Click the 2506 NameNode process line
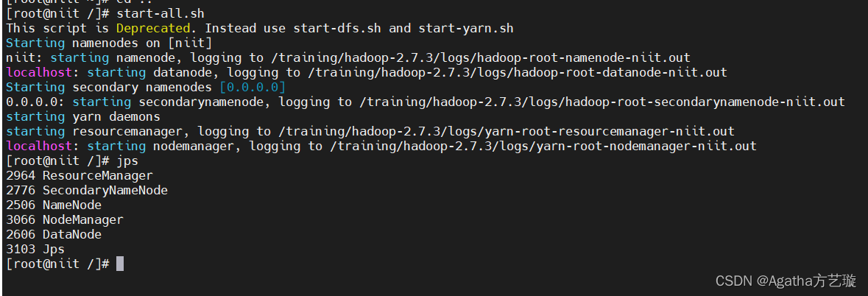This screenshot has height=296, width=868. (x=53, y=205)
